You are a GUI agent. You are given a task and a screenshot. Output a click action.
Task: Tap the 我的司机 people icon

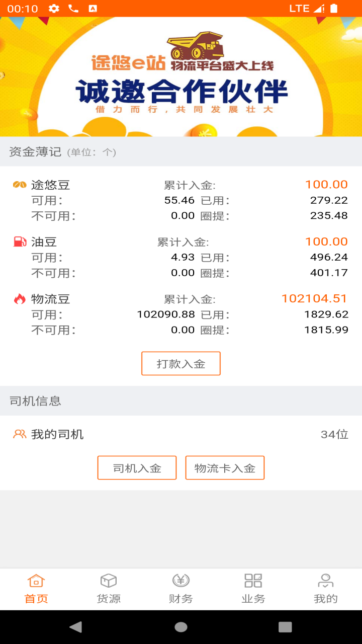click(20, 434)
